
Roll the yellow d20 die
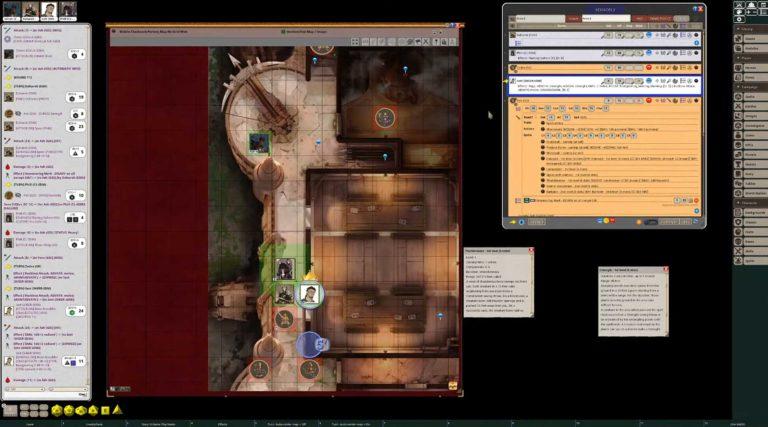point(57,410)
